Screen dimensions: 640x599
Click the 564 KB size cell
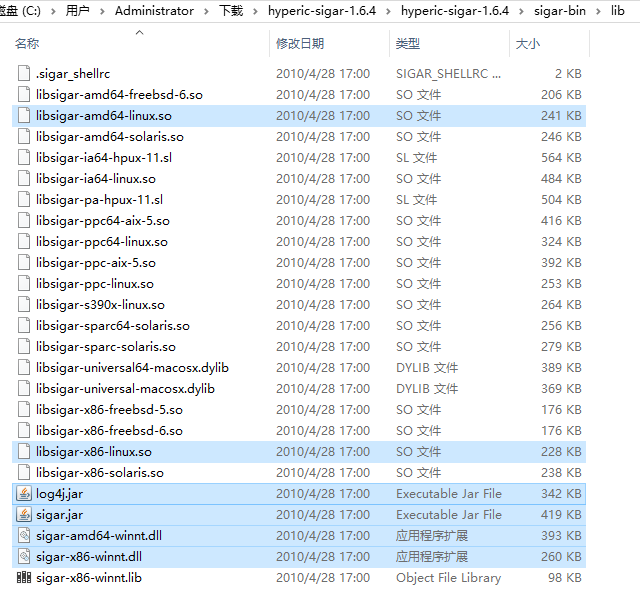pos(561,158)
